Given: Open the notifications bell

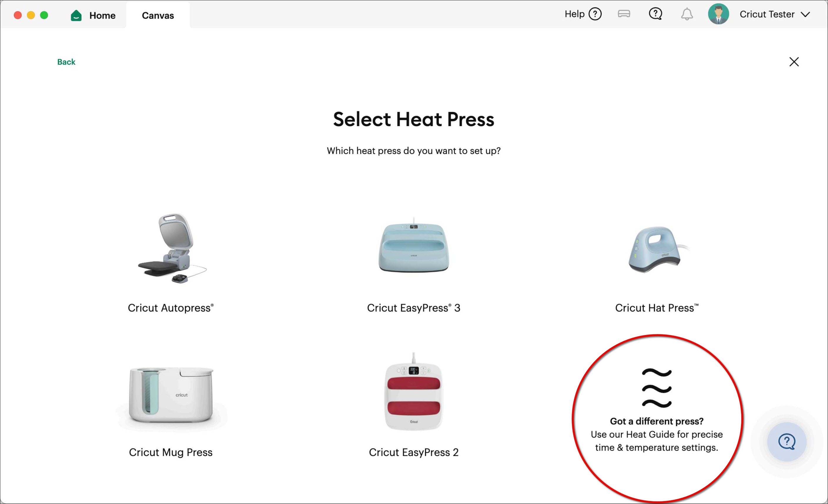Looking at the screenshot, I should point(687,14).
